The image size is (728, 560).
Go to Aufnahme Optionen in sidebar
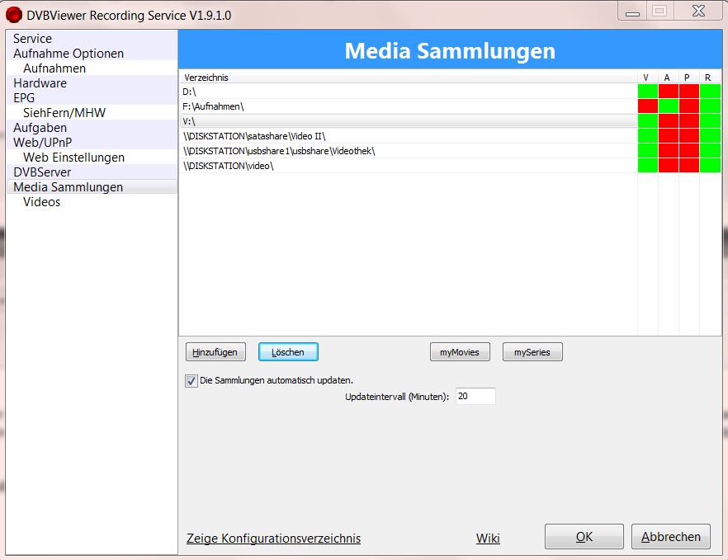coord(92,54)
